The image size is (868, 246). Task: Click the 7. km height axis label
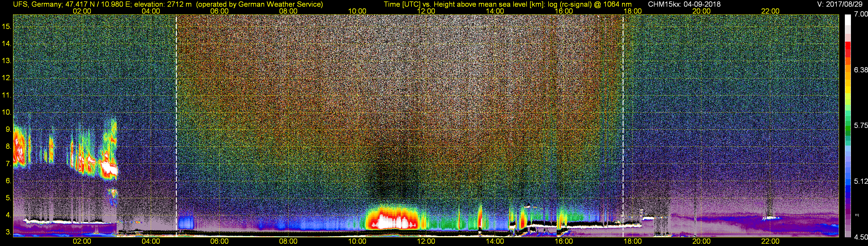pos(8,164)
